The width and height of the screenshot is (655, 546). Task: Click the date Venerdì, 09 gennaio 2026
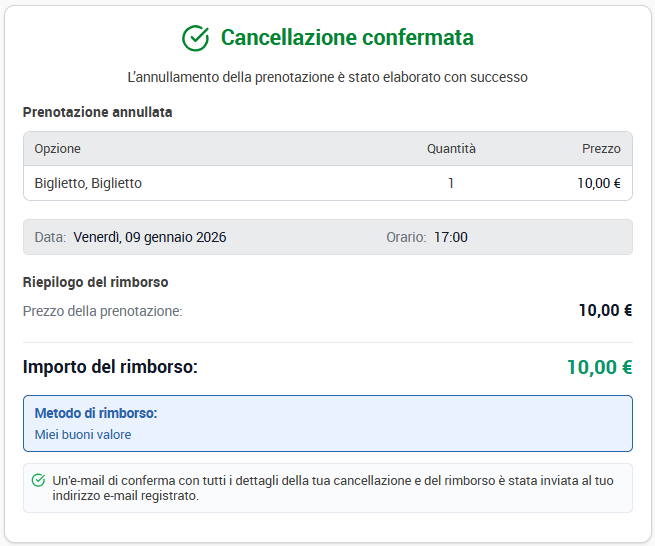150,237
